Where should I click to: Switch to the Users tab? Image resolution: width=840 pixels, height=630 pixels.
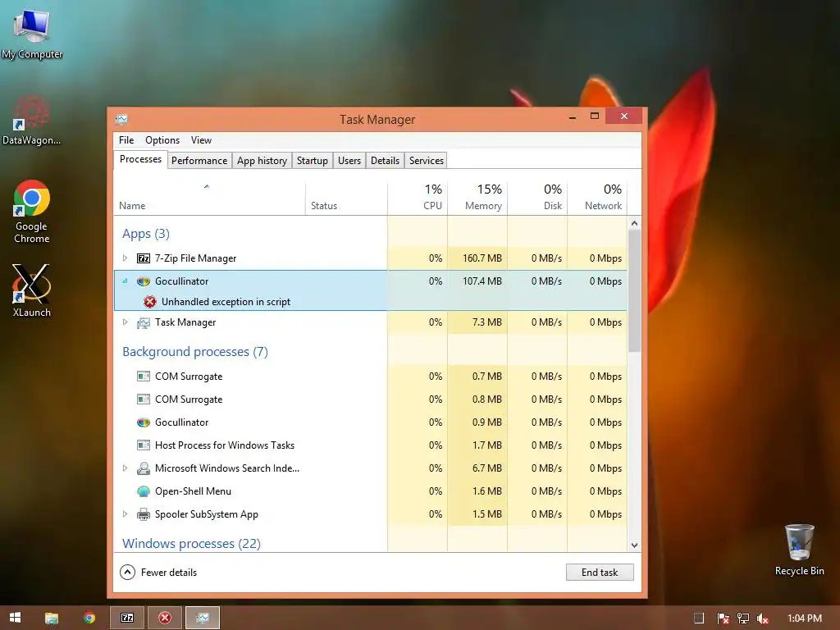click(x=349, y=161)
